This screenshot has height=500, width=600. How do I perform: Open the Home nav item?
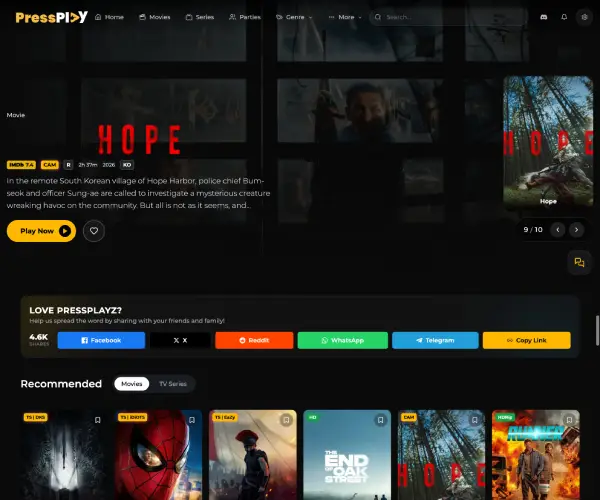point(109,17)
